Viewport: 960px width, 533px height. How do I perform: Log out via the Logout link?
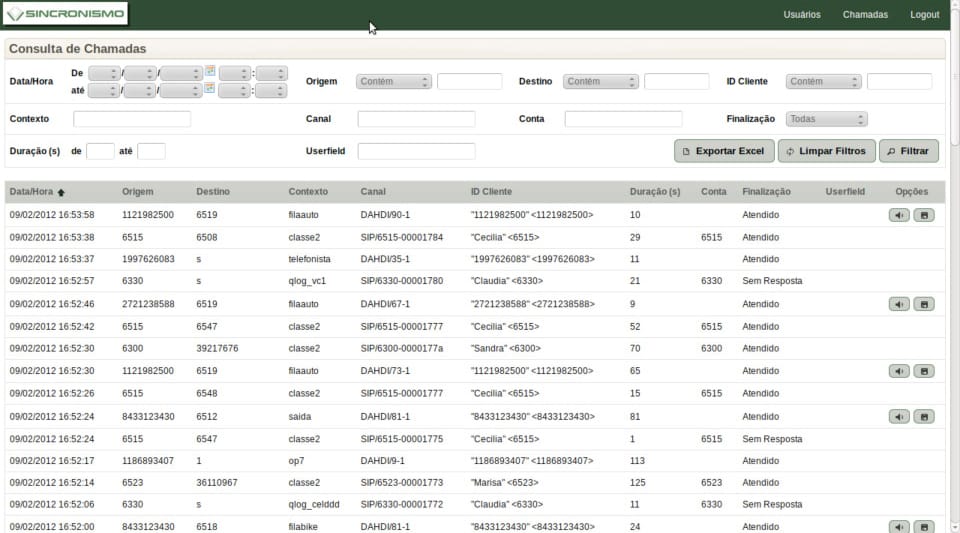[924, 15]
